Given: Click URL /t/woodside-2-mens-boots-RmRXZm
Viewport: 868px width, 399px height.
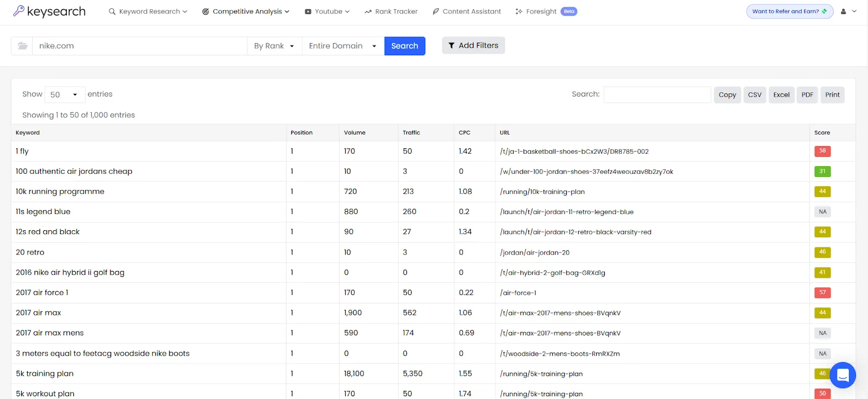Looking at the screenshot, I should click(x=560, y=354).
